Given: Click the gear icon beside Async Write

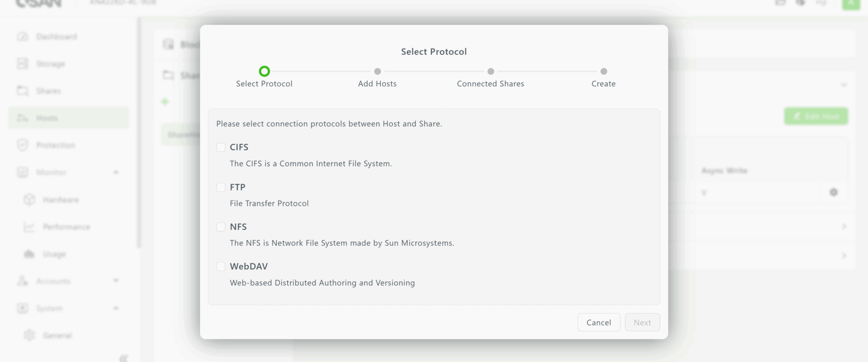Looking at the screenshot, I should click(834, 192).
